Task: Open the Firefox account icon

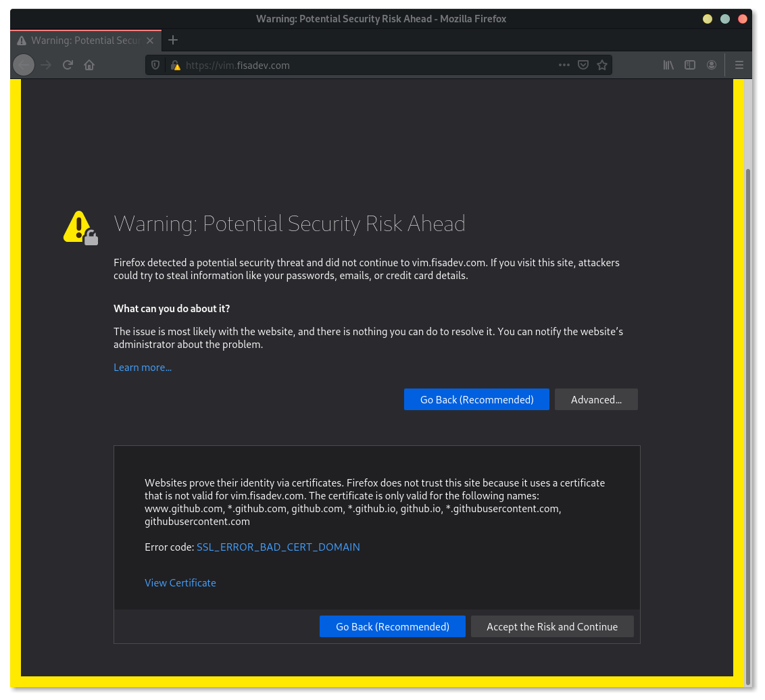Action: pyautogui.click(x=712, y=65)
